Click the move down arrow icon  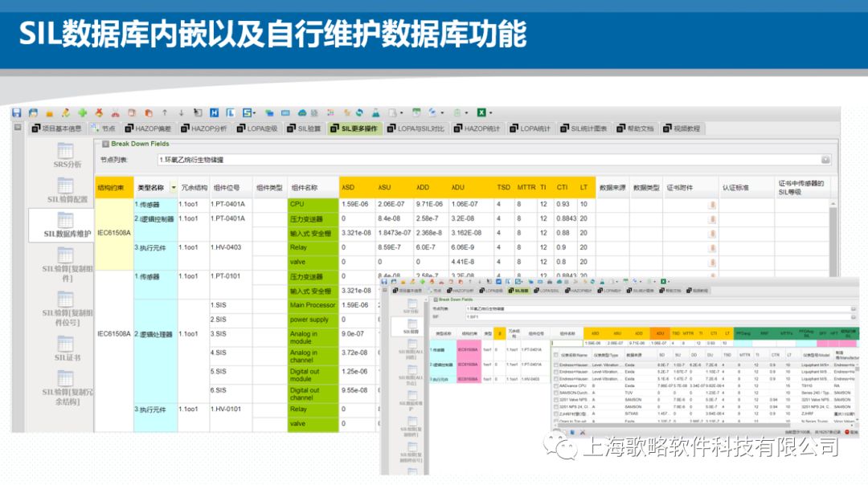(x=181, y=112)
